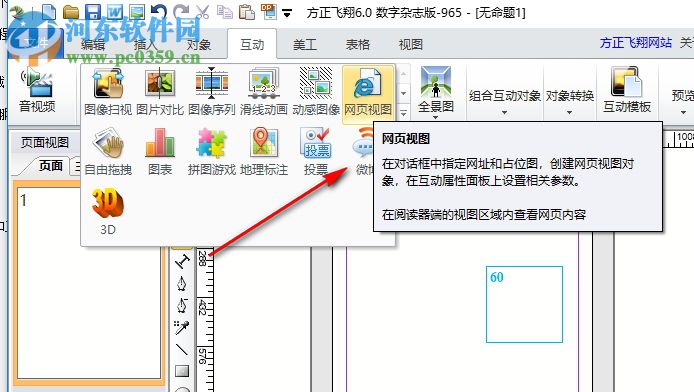Select the rectangle tool in the toolbox
The width and height of the screenshot is (694, 392).
[182, 371]
